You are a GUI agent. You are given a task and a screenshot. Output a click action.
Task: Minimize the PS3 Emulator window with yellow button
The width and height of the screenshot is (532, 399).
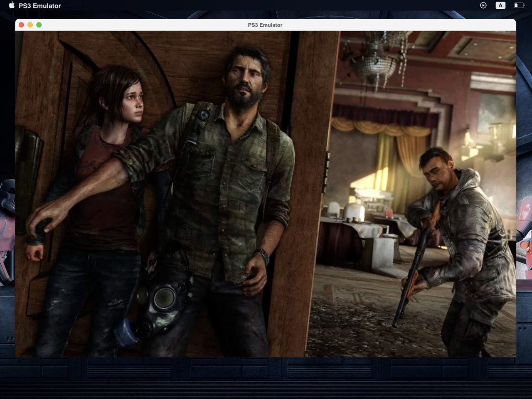30,25
